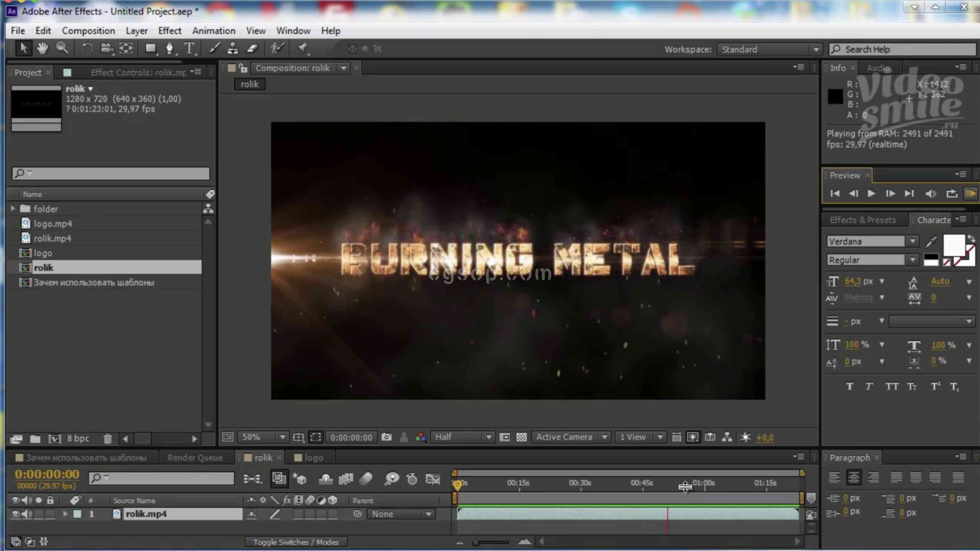Select the Horizontal Type tool
The image size is (980, 551).
point(189,48)
